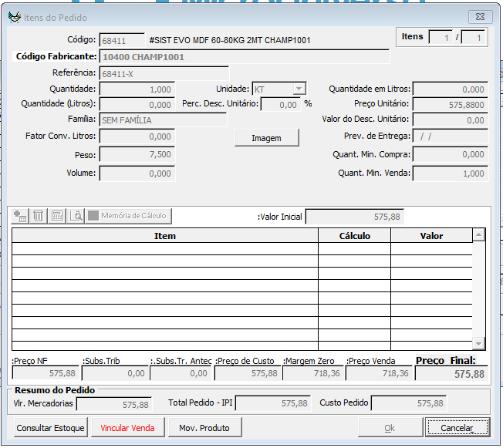Click the Item column header

tap(165, 236)
